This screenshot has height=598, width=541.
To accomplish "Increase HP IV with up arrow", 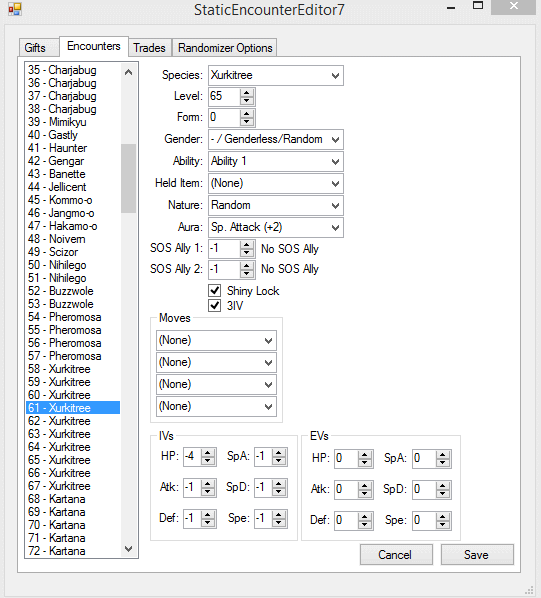I will 208,453.
